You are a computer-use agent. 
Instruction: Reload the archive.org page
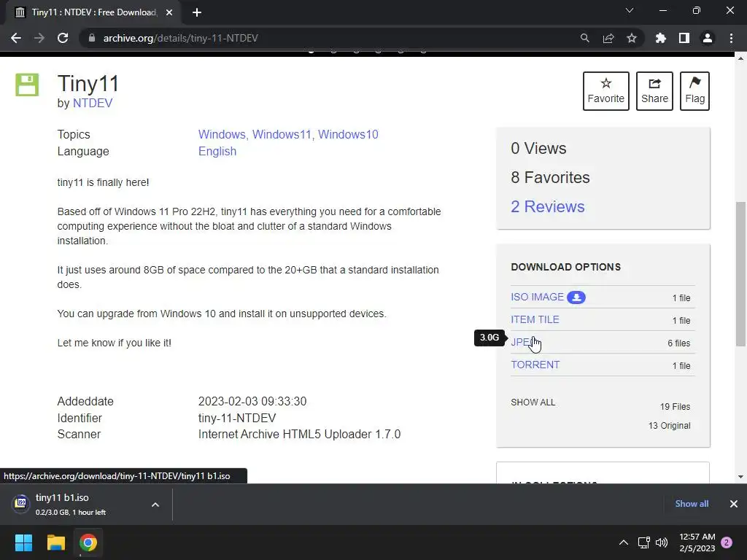tap(63, 38)
